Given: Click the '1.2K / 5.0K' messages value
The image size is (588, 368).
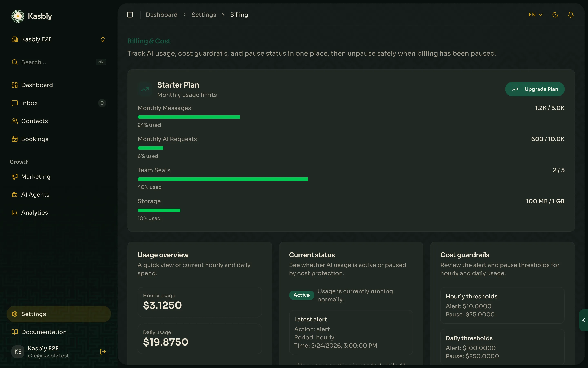Looking at the screenshot, I should [x=550, y=108].
